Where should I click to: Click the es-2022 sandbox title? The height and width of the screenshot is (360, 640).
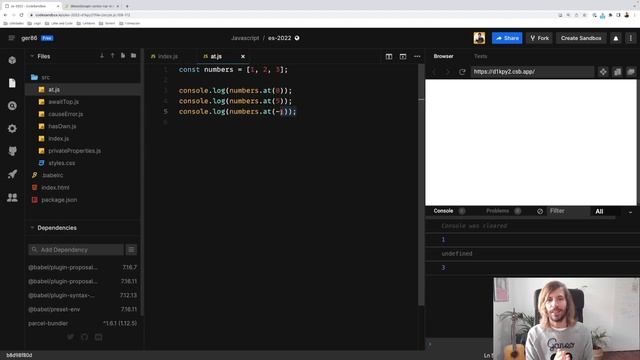280,38
